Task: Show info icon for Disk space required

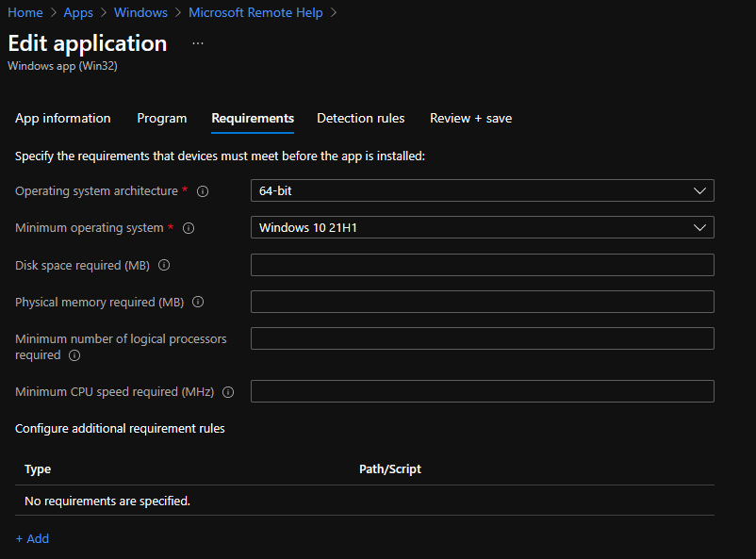Action: (x=164, y=265)
